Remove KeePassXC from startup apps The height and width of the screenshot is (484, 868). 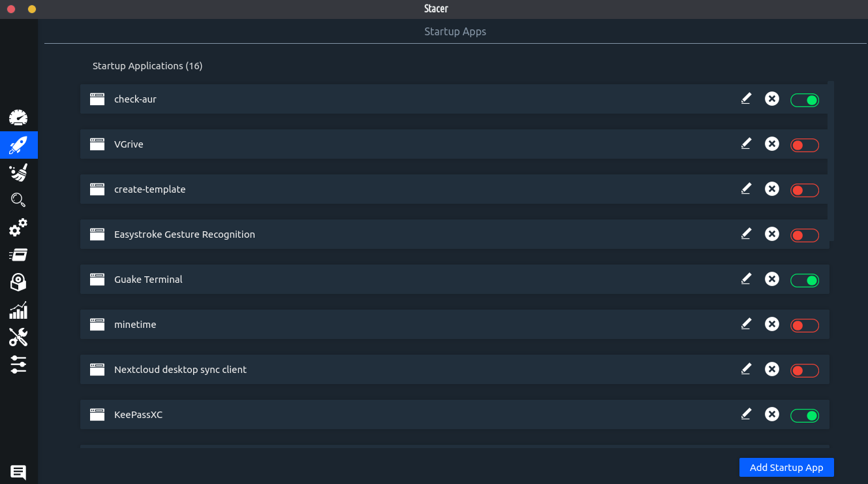772,414
